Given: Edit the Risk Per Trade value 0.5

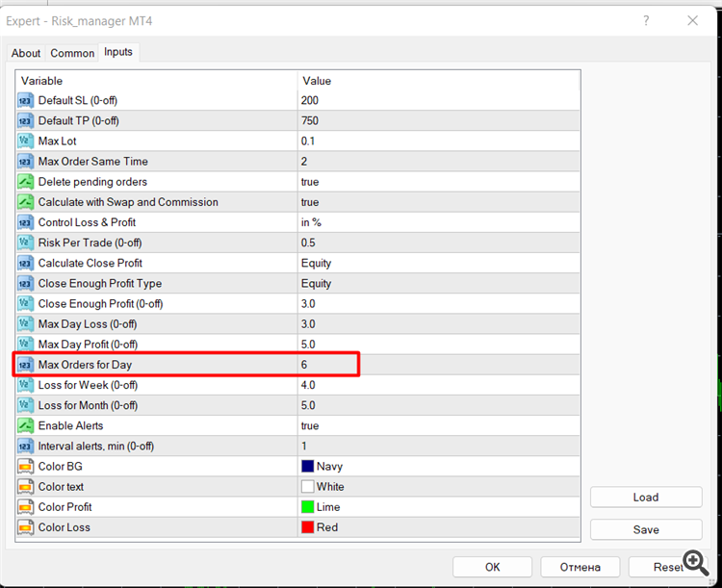Looking at the screenshot, I should [x=439, y=243].
